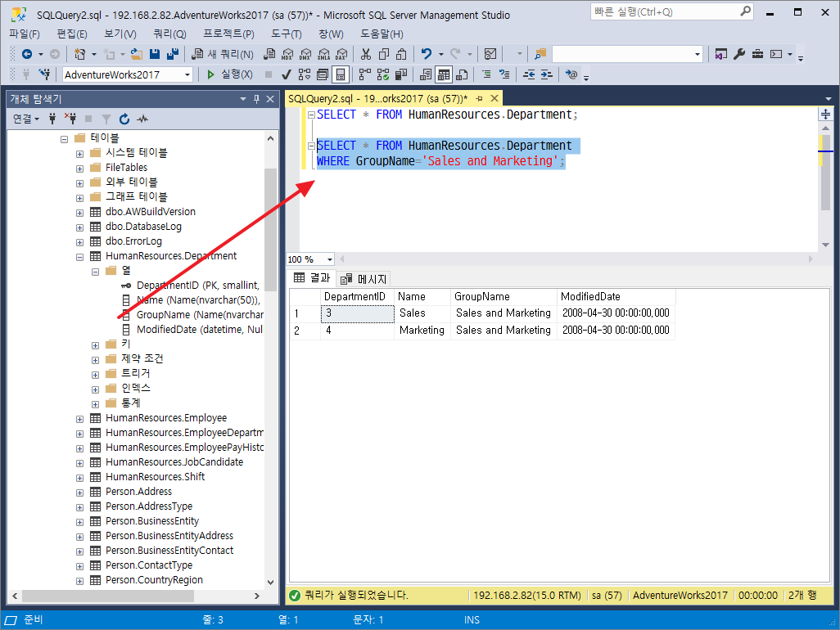Open the AdventureWorks2017 database dropdown
840x630 pixels.
coord(187,75)
